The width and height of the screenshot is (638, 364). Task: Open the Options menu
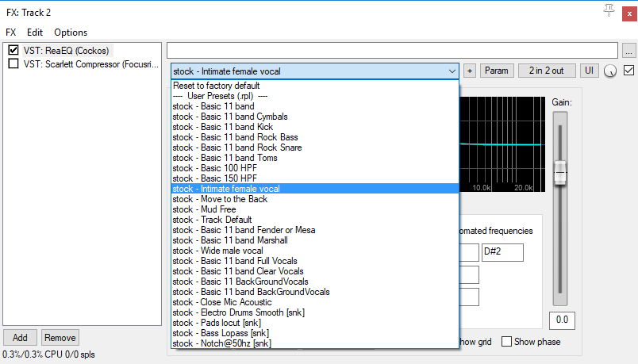71,33
